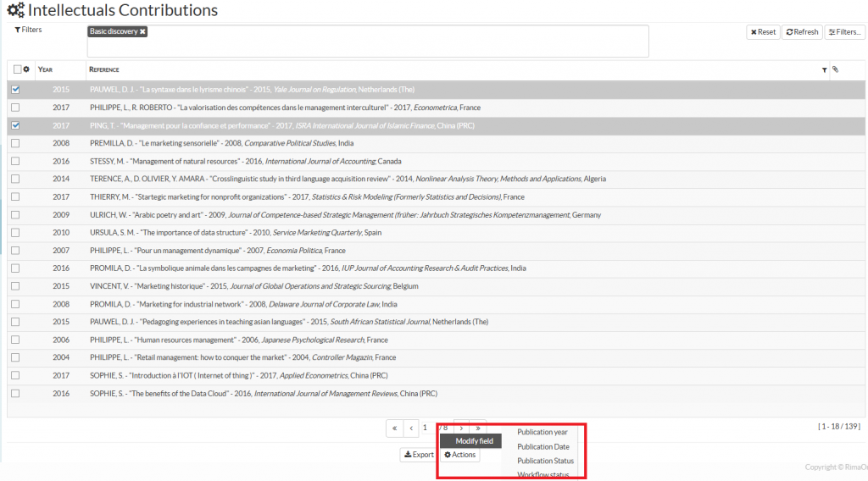Go to the next page arrow
Image resolution: width=868 pixels, height=481 pixels.
coord(461,428)
